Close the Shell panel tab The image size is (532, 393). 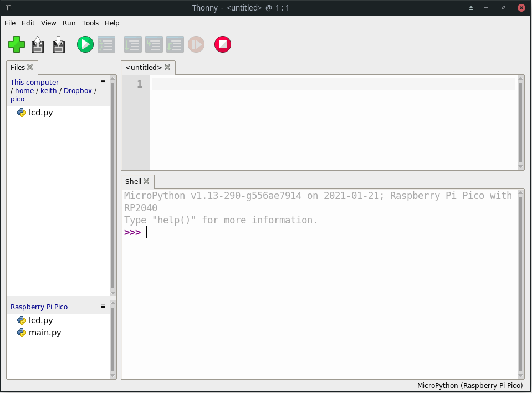146,181
